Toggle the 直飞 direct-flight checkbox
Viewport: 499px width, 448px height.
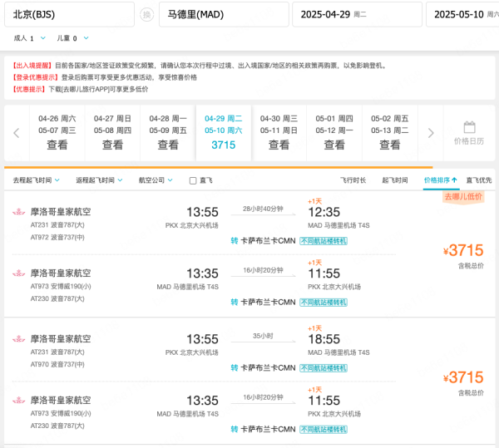(x=193, y=180)
